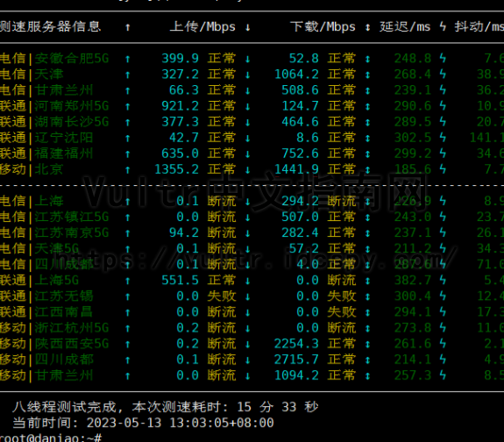This screenshot has width=504, height=442.
Task: Click the lightning bolt icon in the header
Action: coord(443,26)
